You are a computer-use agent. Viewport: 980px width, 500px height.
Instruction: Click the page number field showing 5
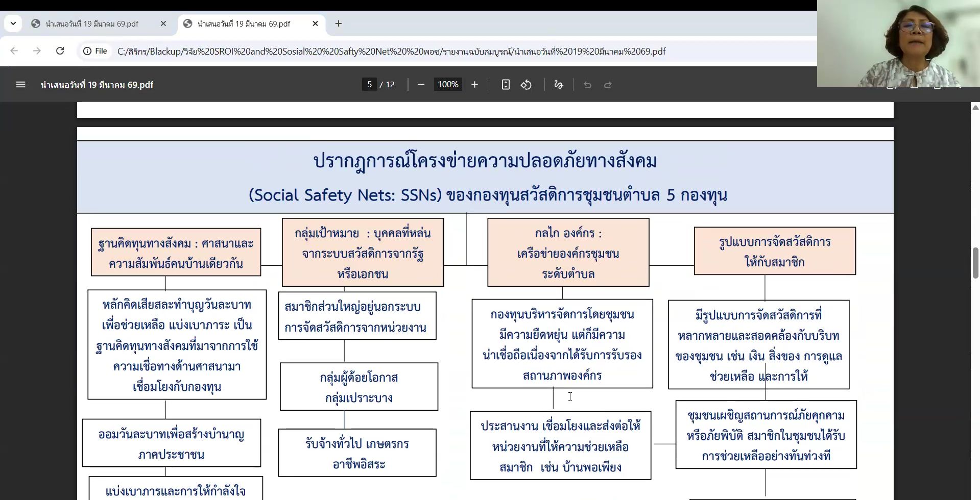[x=369, y=85]
